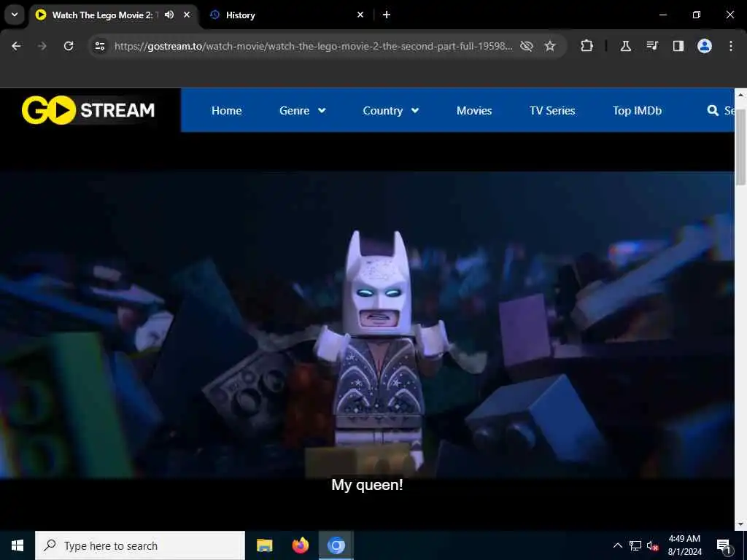Open the Chrome three-dot menu

(731, 46)
